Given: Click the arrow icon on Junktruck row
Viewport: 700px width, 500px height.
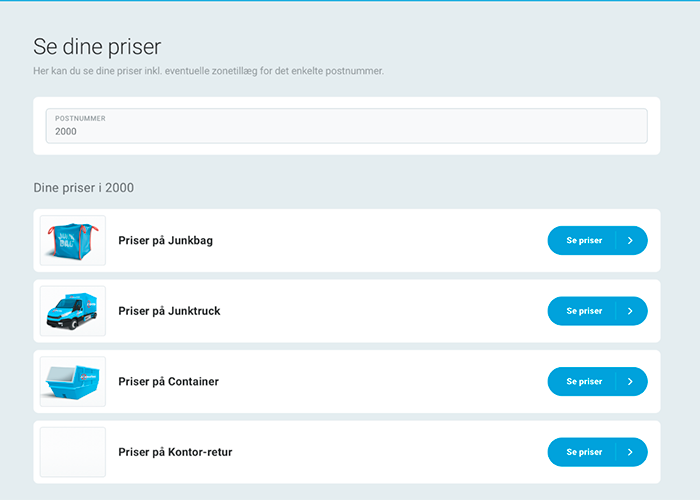Looking at the screenshot, I should (x=630, y=311).
